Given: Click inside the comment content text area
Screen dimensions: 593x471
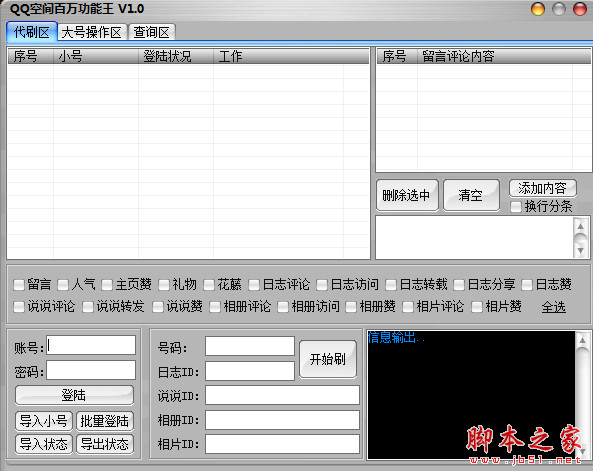Looking at the screenshot, I should click(474, 238).
